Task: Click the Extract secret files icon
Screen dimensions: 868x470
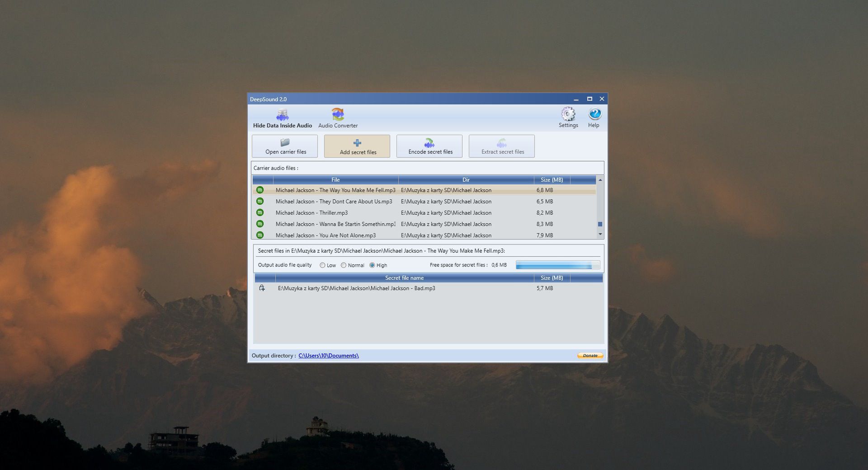Action: pos(501,141)
